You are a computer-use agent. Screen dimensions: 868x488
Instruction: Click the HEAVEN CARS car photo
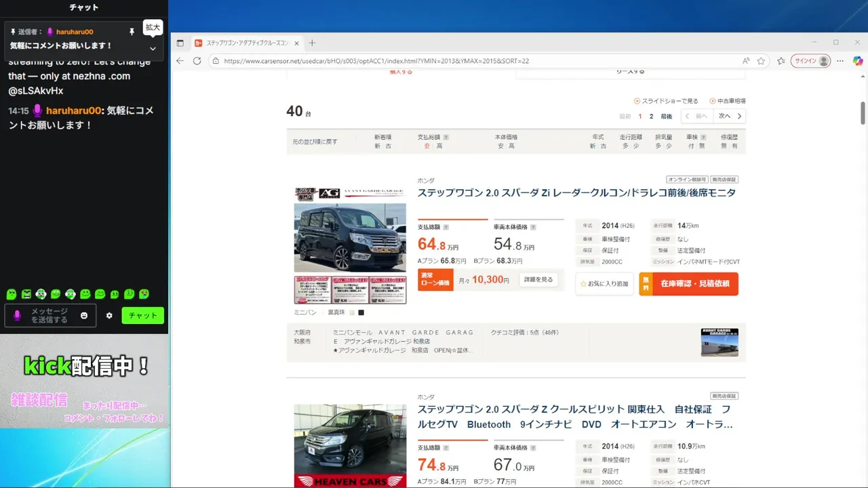[350, 445]
